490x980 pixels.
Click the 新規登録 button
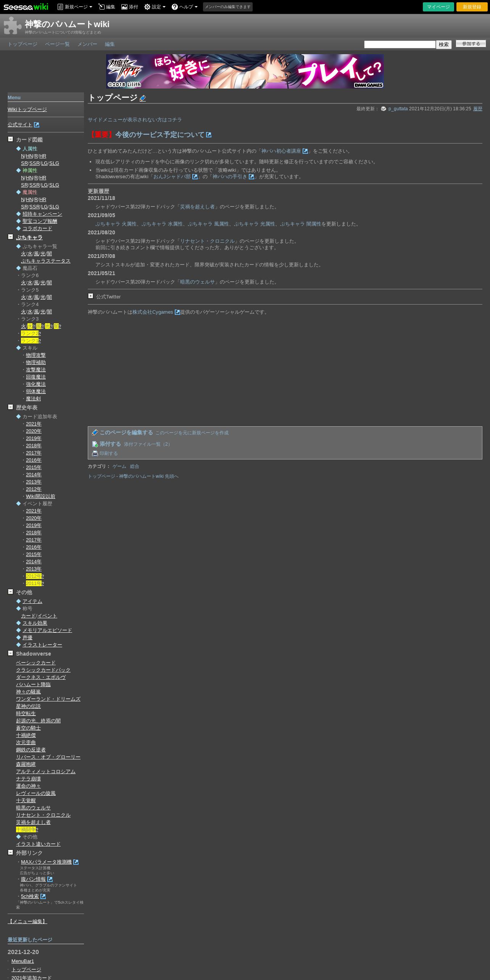click(x=472, y=7)
